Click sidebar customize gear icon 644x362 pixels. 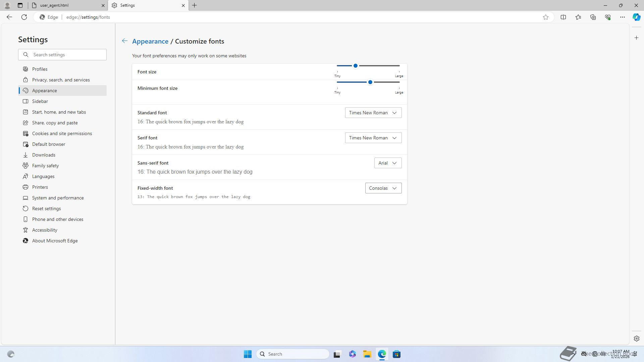pyautogui.click(x=636, y=339)
